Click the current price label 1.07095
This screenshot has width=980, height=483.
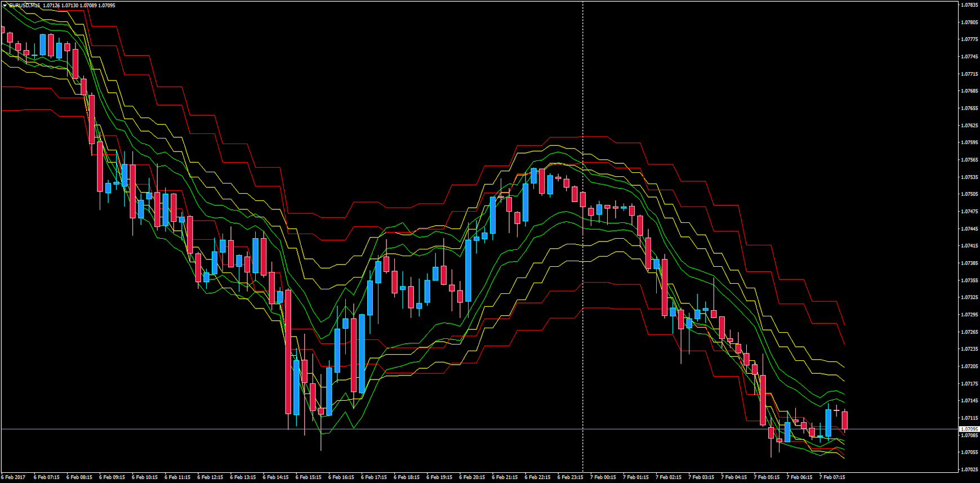[969, 430]
